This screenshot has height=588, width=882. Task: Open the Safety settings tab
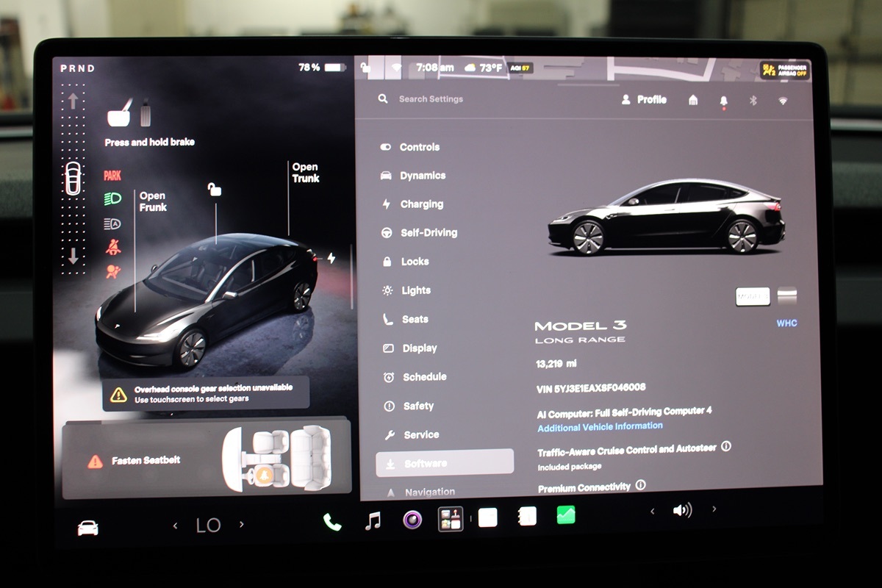(409, 406)
